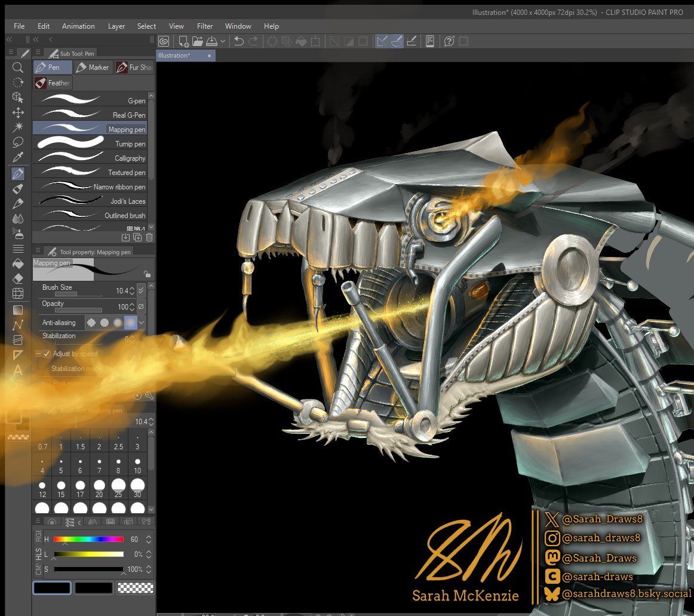Pick brush size 20 preset

click(x=99, y=489)
